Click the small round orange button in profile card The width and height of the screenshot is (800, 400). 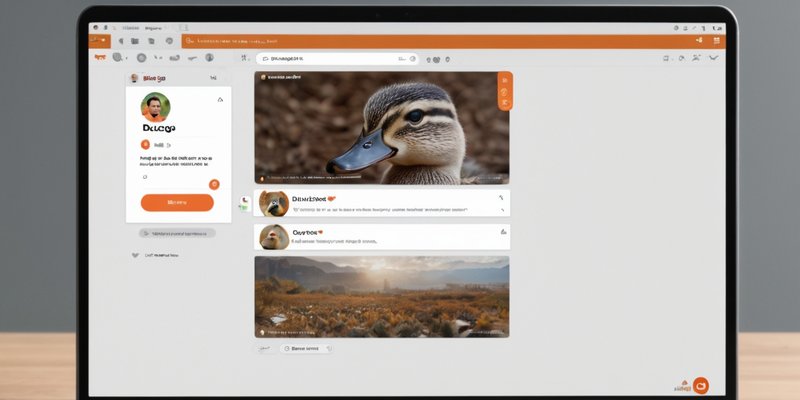coord(214,185)
